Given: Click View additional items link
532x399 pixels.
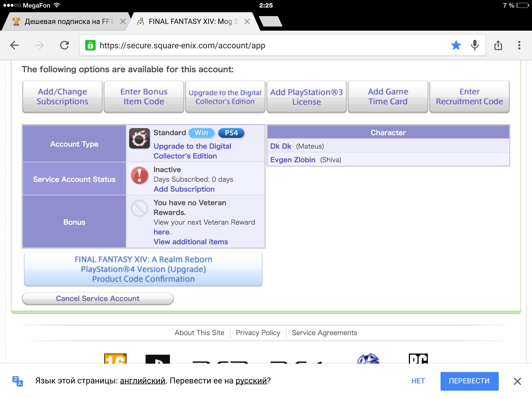Looking at the screenshot, I should 191,242.
